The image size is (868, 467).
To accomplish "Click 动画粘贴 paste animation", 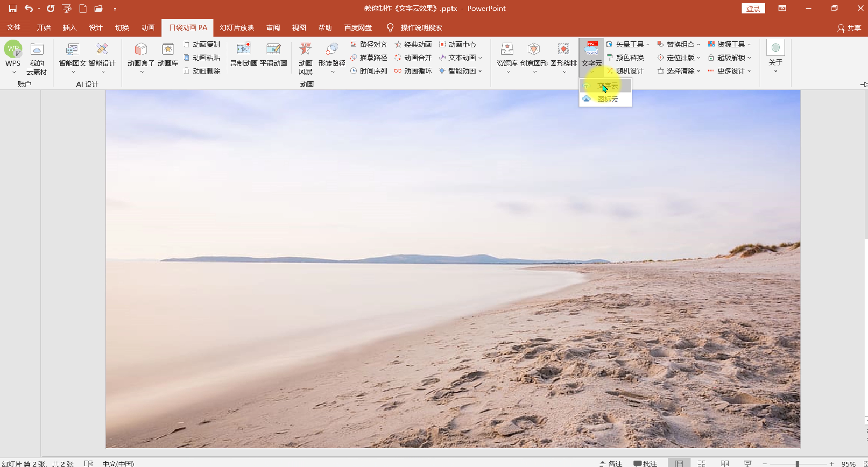I will [202, 58].
